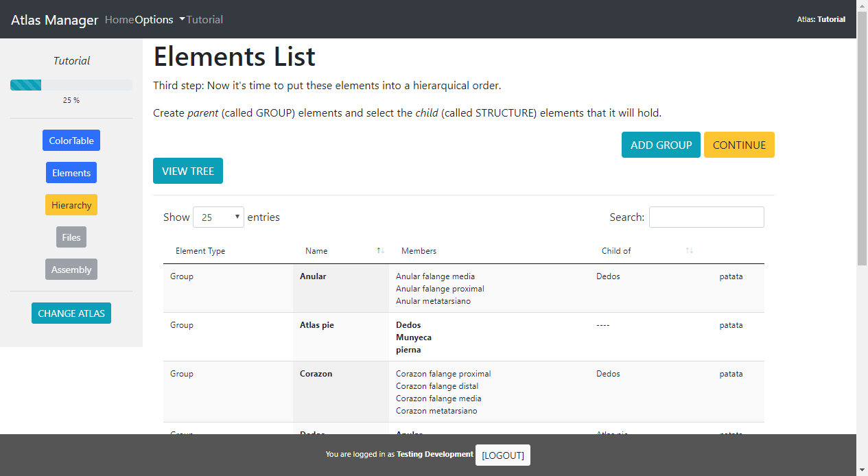This screenshot has width=868, height=476.
Task: Select the Elements step in sidebar
Action: click(71, 173)
